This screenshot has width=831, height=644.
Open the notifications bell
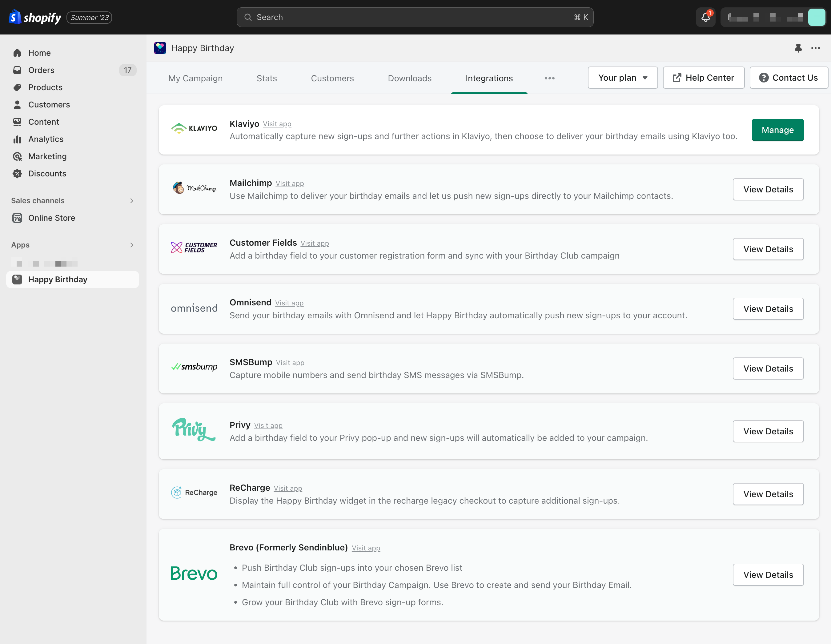point(705,17)
